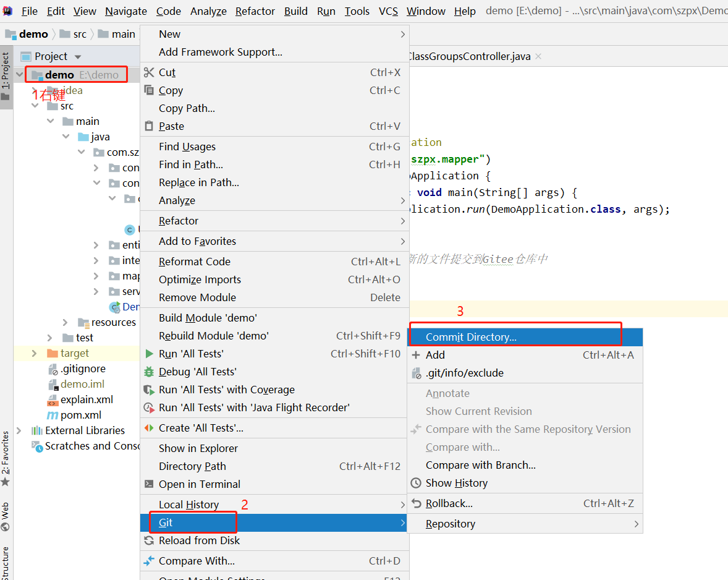Open the Repository submenu

[525, 524]
